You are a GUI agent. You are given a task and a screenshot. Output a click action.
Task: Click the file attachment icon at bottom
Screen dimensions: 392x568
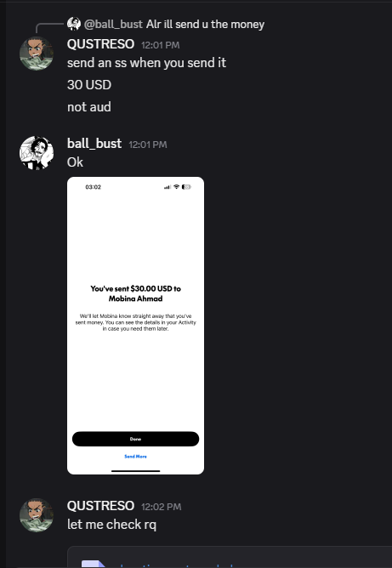click(x=94, y=564)
